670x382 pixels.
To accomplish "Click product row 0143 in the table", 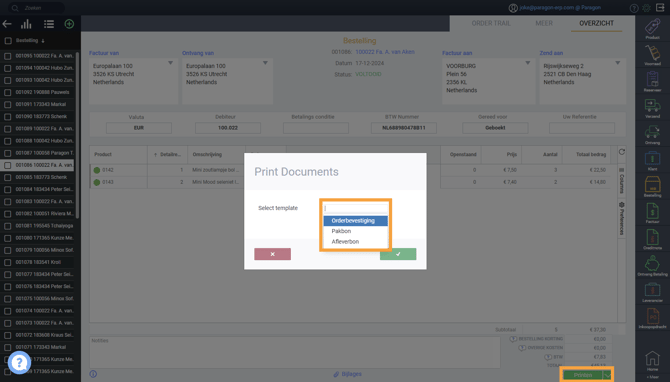I will (350, 182).
